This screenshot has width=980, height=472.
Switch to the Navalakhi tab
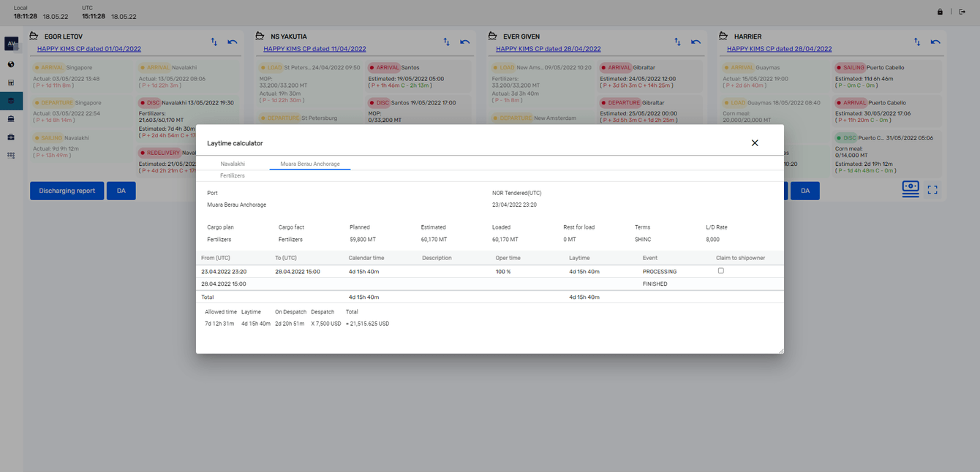tap(233, 164)
